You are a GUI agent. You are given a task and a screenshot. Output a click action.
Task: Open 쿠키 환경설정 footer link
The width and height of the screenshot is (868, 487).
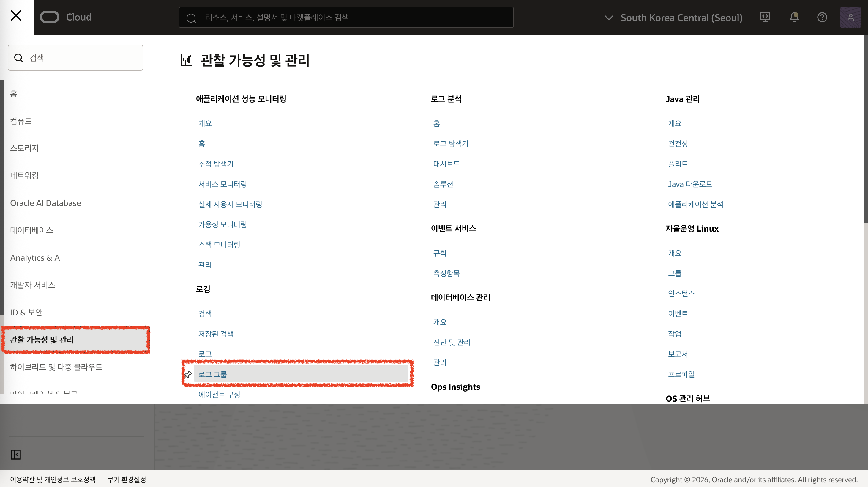pyautogui.click(x=126, y=479)
